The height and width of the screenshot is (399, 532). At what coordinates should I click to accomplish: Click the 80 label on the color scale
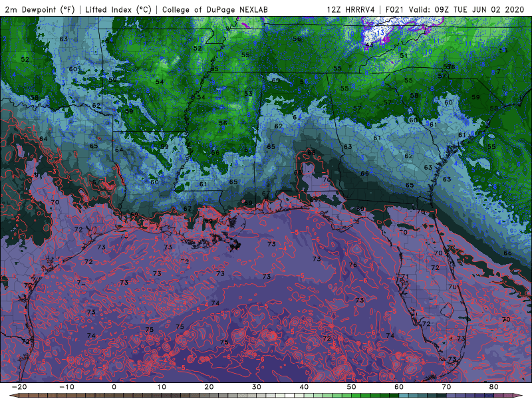pyautogui.click(x=494, y=387)
